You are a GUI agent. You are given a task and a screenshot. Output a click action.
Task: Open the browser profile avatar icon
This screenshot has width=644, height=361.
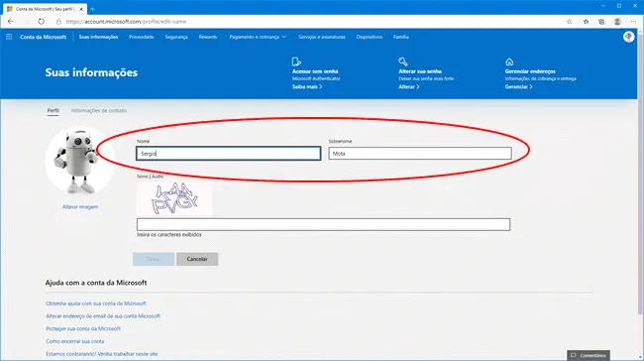617,22
